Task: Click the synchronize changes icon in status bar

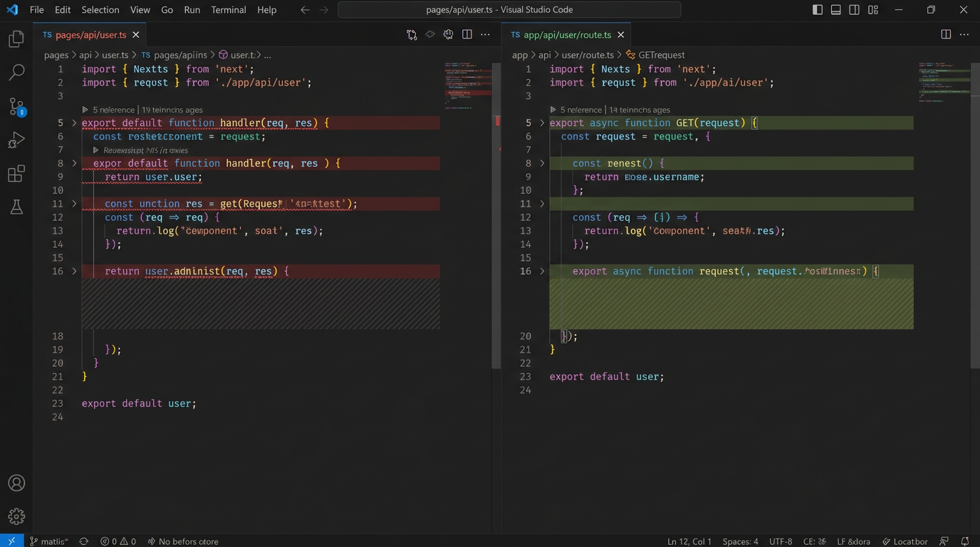Action: click(84, 541)
